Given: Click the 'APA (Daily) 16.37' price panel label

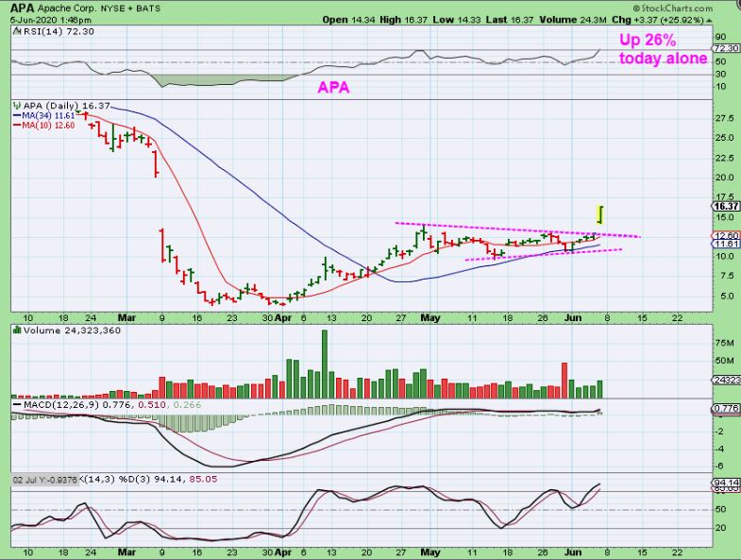Looking at the screenshot, I should (x=66, y=106).
